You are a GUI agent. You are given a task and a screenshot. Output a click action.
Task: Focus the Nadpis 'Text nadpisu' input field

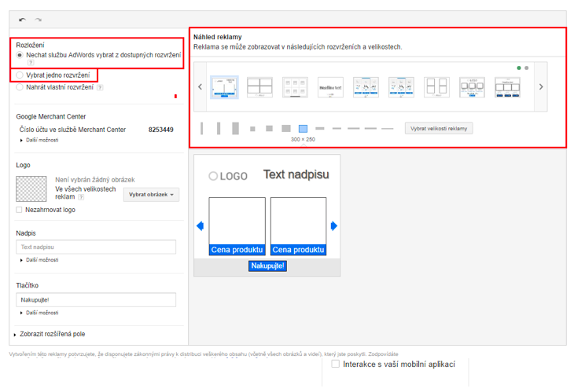click(x=96, y=247)
